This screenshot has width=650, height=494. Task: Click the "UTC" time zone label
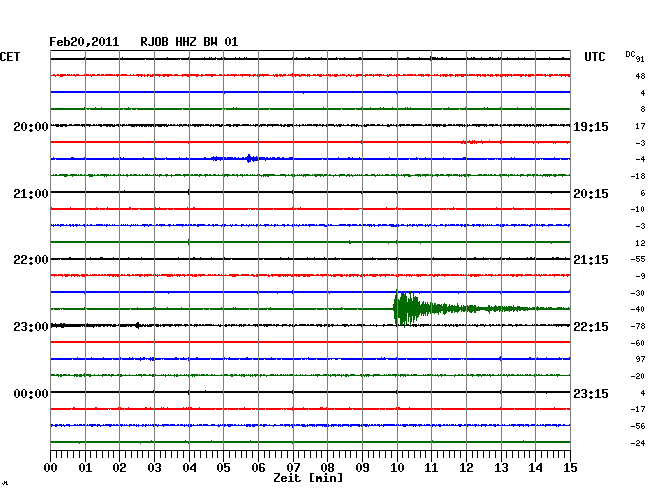[594, 57]
